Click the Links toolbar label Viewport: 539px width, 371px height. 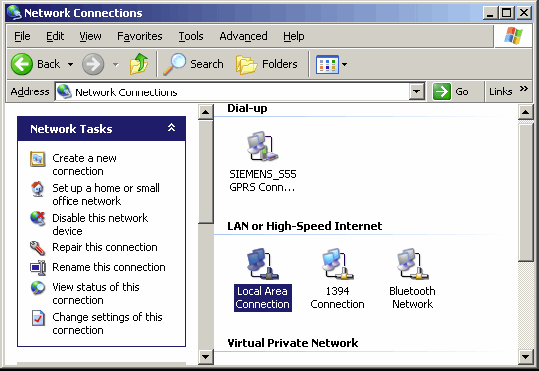tap(500, 91)
